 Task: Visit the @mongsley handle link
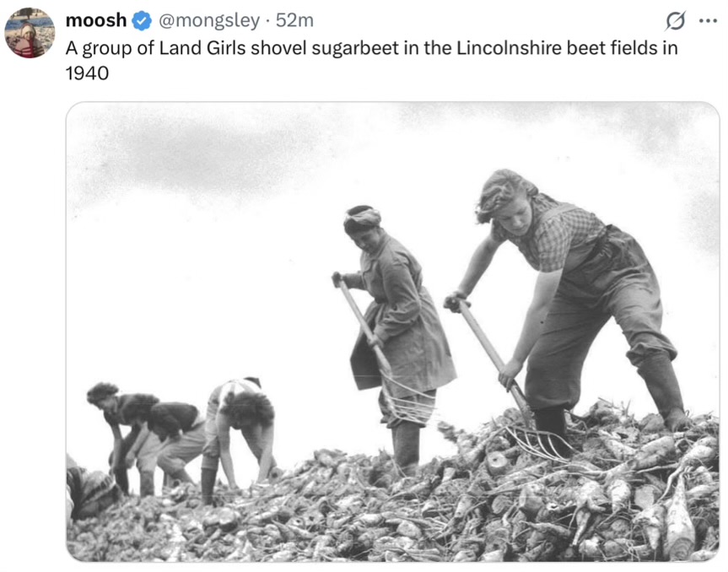(209, 20)
